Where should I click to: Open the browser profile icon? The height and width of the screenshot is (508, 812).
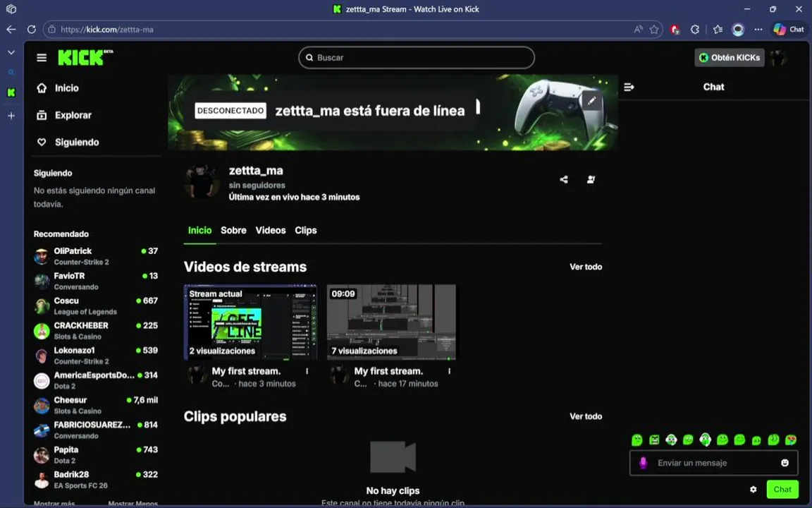click(738, 30)
